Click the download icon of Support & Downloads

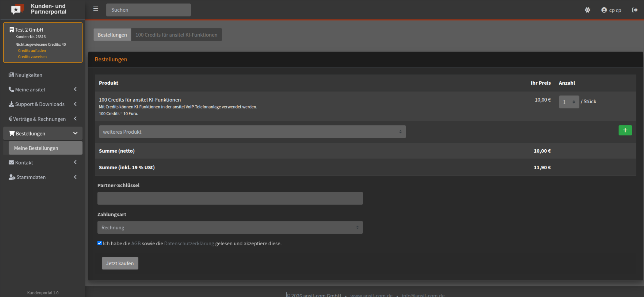point(11,104)
